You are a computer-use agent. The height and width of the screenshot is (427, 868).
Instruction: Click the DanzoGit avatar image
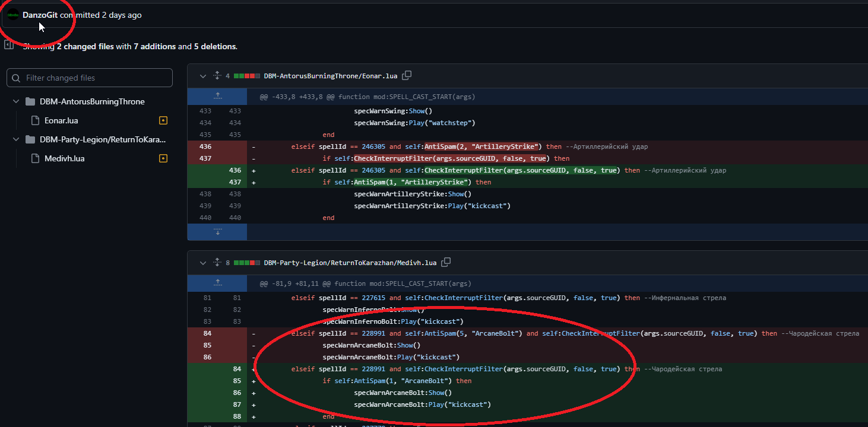[x=13, y=15]
